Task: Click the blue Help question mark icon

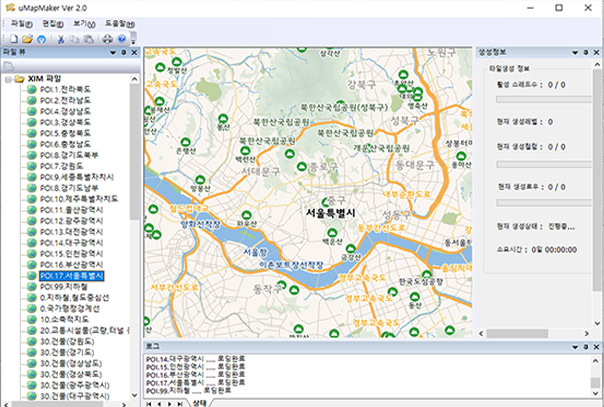Action: coord(122,39)
